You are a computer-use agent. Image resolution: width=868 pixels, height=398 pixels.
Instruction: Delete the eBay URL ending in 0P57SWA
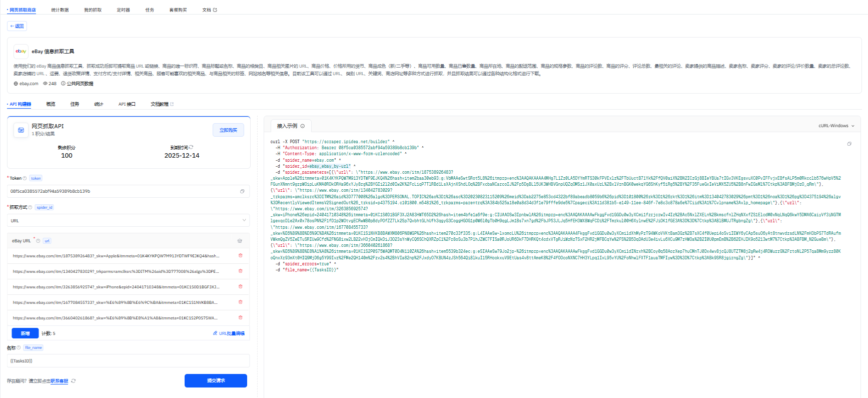coord(241,317)
